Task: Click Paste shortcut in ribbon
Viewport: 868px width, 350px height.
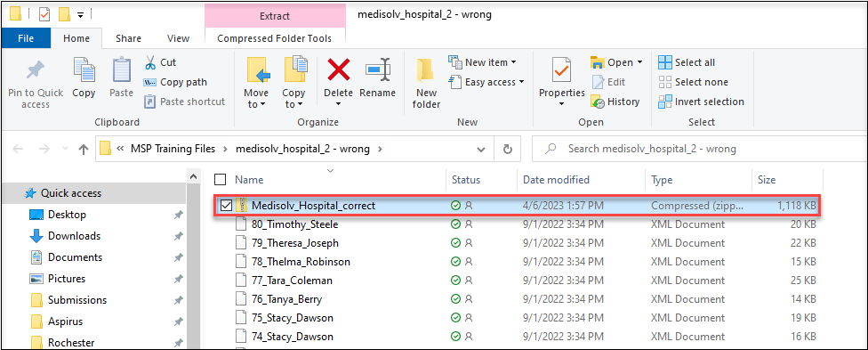Action: (184, 102)
